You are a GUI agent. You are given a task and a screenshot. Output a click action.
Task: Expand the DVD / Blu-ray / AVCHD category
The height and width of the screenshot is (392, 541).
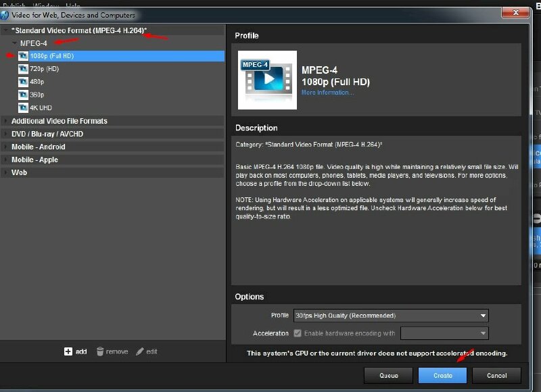coord(6,134)
